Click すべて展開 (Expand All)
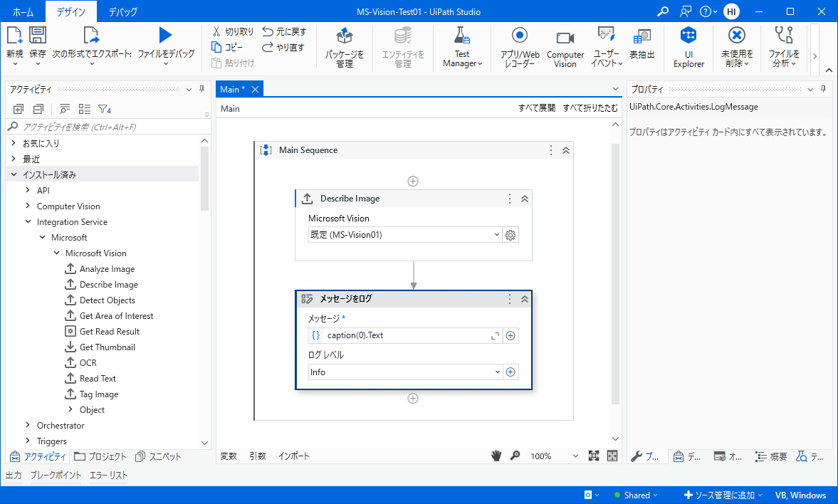838x504 pixels. point(537,108)
